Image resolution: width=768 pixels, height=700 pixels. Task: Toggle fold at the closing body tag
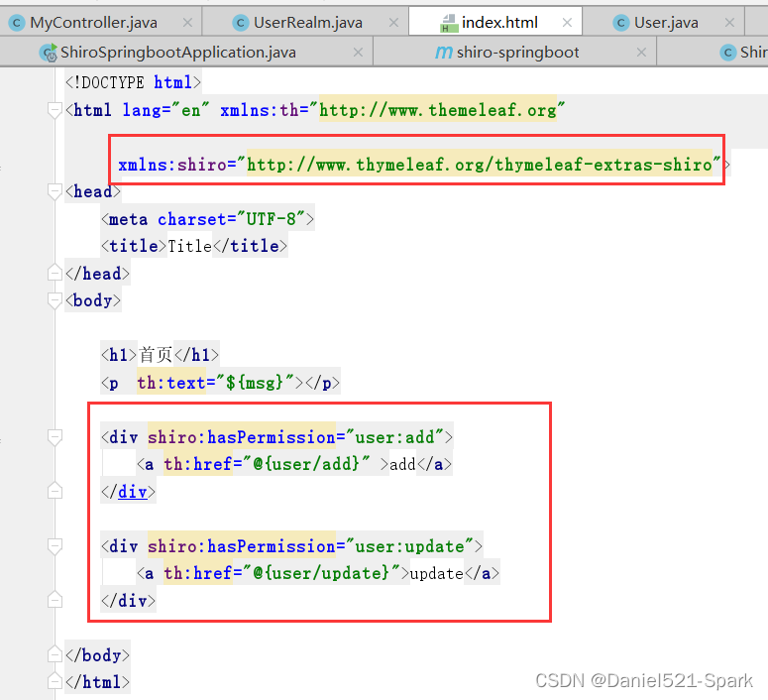click(x=55, y=655)
